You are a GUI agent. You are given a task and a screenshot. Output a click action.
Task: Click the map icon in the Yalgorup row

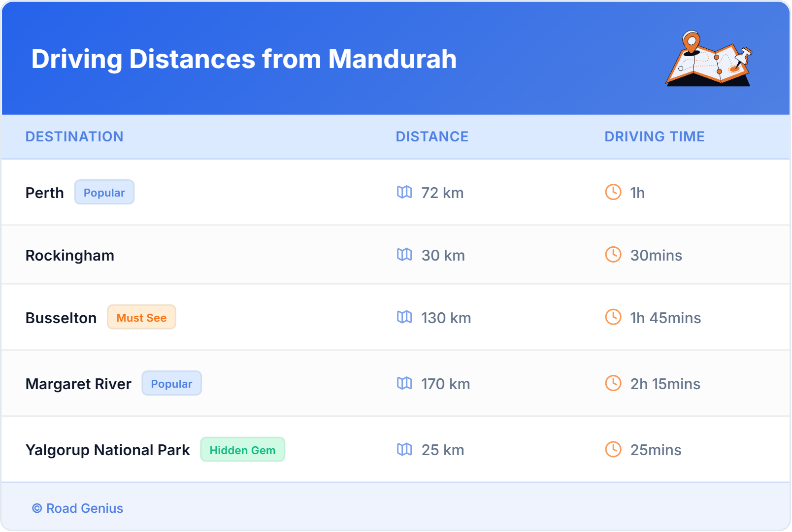tap(404, 450)
